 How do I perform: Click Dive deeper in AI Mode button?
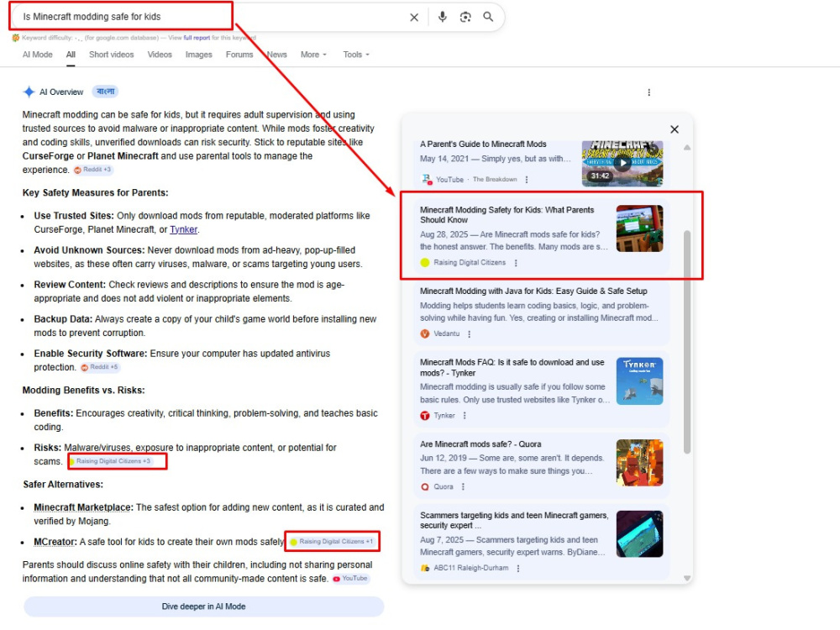click(203, 606)
